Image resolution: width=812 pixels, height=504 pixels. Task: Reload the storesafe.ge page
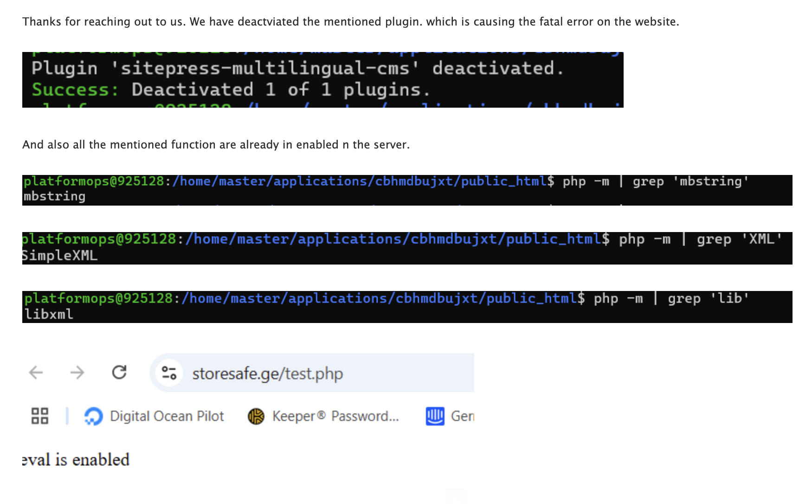pyautogui.click(x=119, y=372)
